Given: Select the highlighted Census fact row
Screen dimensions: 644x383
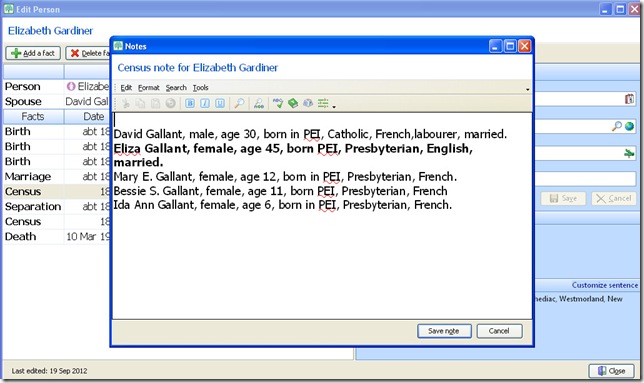Looking at the screenshot, I should pos(57,192).
